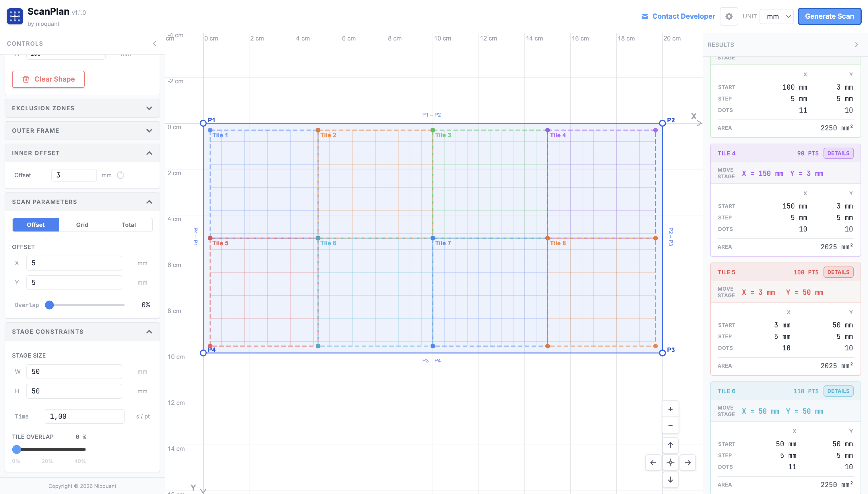Click the Offset Y input field

(x=74, y=282)
